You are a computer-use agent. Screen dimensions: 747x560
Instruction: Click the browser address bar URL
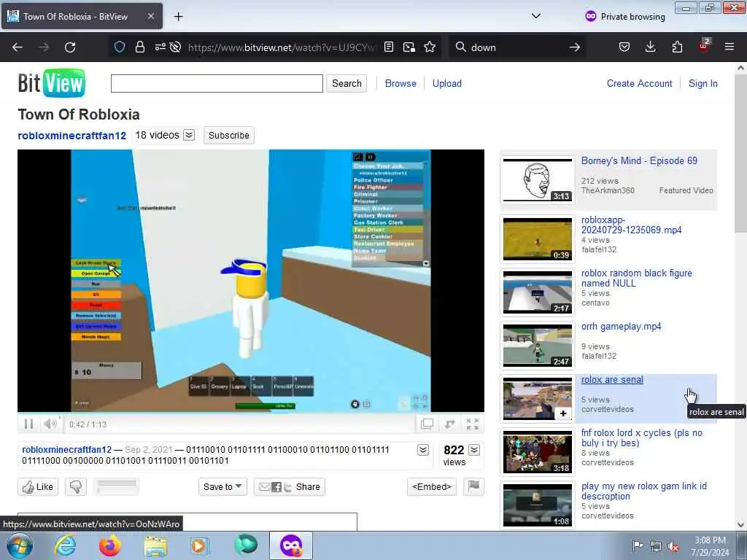(x=282, y=47)
